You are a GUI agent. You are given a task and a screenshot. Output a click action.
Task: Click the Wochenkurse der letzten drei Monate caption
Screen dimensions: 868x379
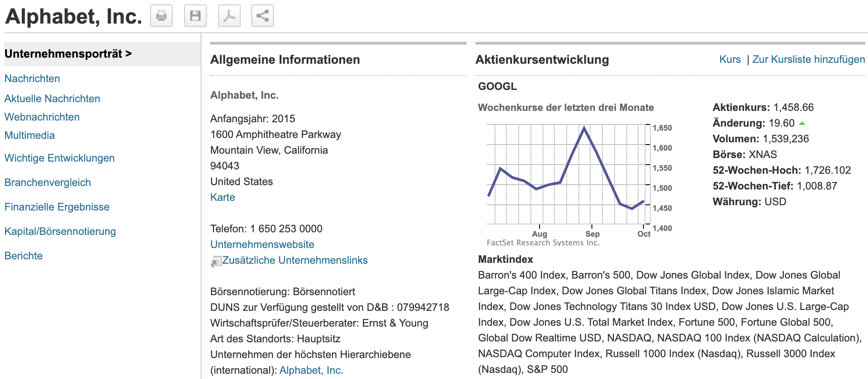(x=566, y=107)
